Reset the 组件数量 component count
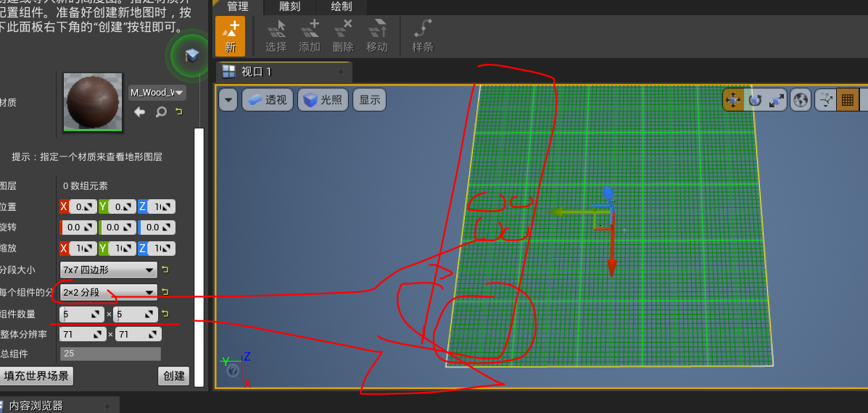This screenshot has width=868, height=413. [165, 314]
